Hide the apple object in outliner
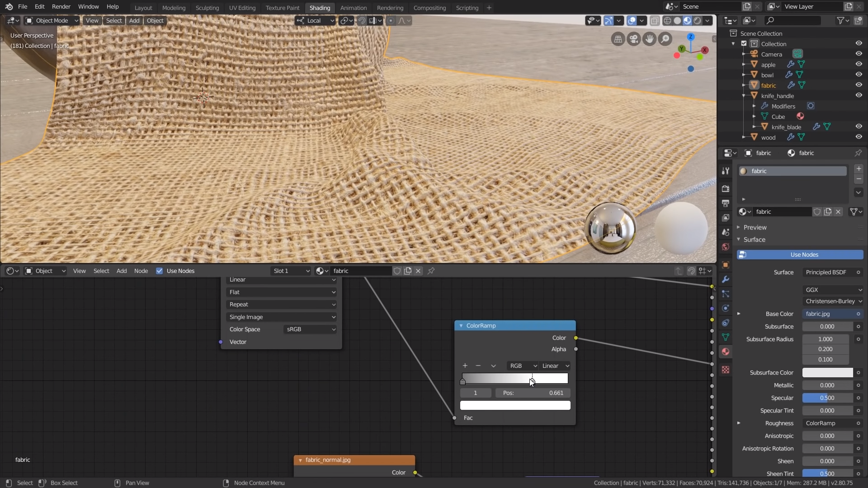 point(859,65)
